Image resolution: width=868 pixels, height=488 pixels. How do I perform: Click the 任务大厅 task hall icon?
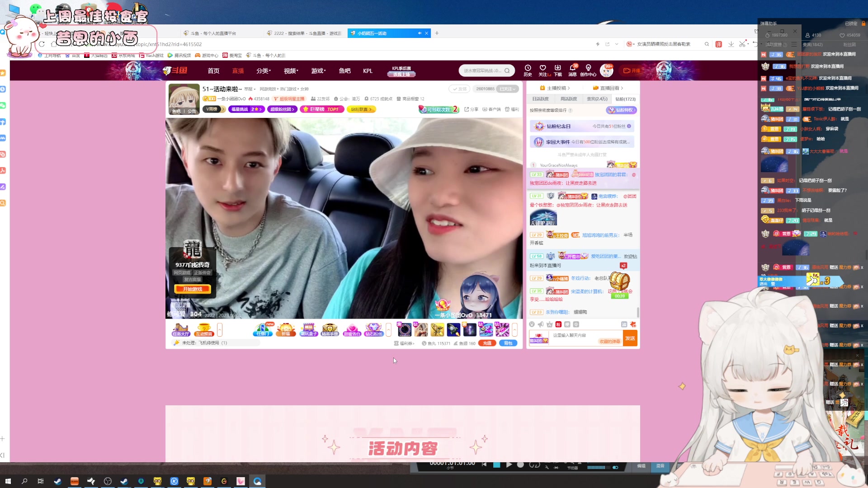click(181, 330)
